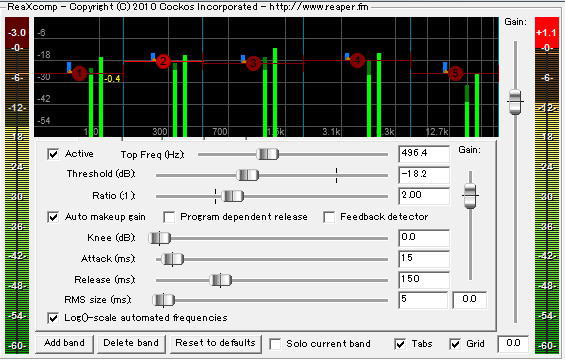This screenshot has width=565, height=360.
Task: Select band 4 red marker
Action: [357, 60]
